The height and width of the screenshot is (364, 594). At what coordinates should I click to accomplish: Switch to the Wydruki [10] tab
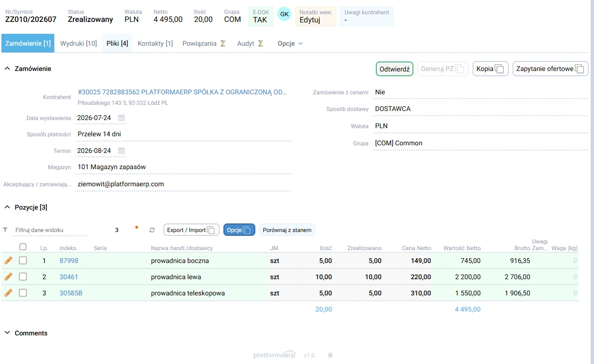pyautogui.click(x=79, y=43)
